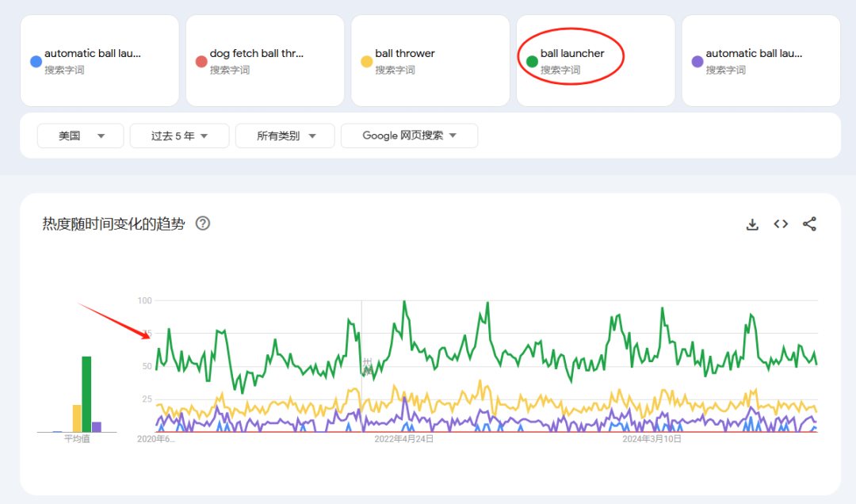Image resolution: width=856 pixels, height=504 pixels.
Task: Click the yellow average bar
Action: point(77,418)
